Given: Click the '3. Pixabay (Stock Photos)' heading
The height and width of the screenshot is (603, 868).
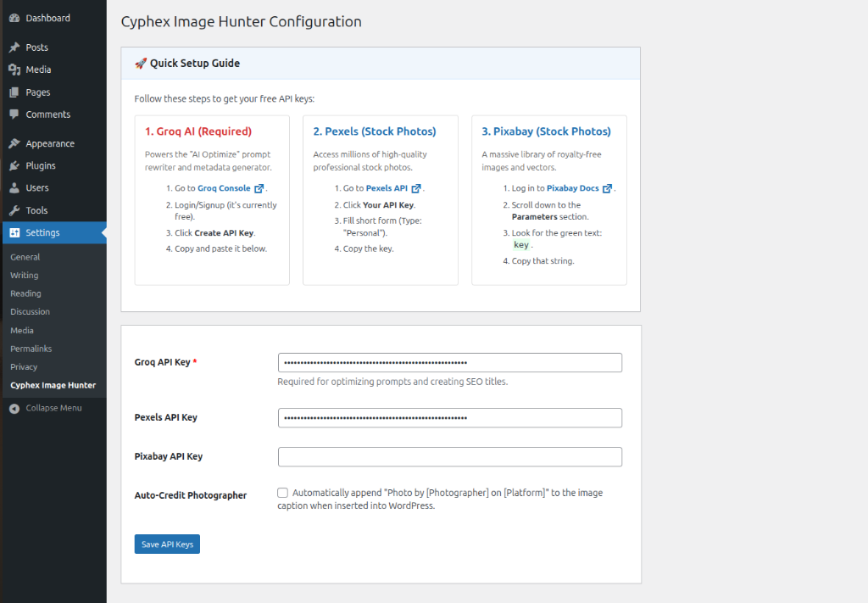Looking at the screenshot, I should point(547,131).
